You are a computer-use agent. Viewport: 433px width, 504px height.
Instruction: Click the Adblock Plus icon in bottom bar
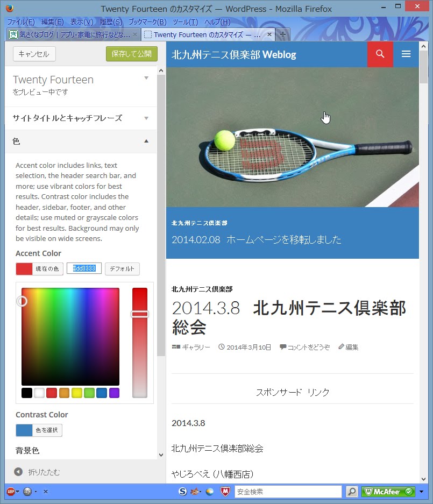point(11,492)
